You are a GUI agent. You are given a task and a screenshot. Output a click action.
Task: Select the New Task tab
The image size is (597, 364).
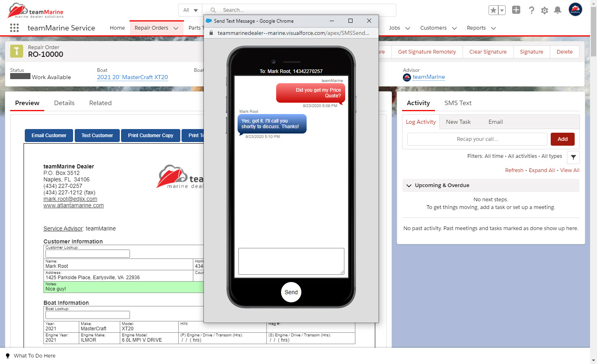[x=458, y=122]
